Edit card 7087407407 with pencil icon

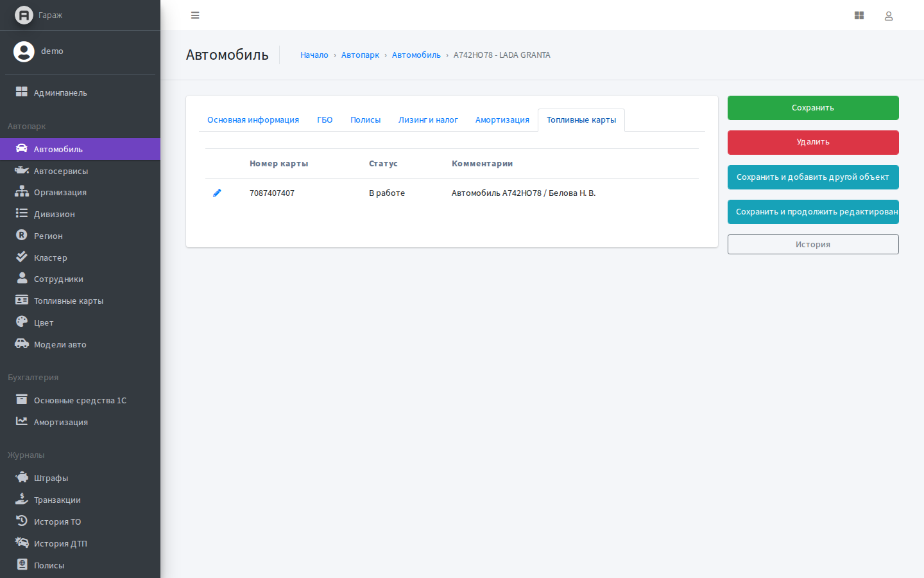click(217, 193)
